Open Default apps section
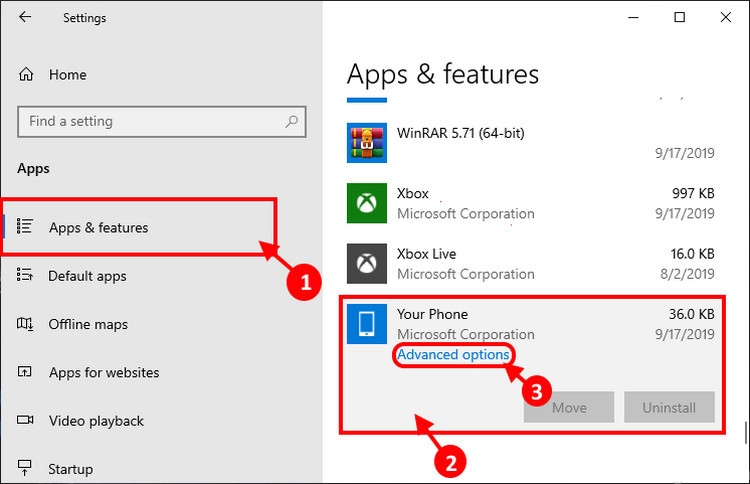This screenshot has width=750, height=484. pyautogui.click(x=87, y=276)
